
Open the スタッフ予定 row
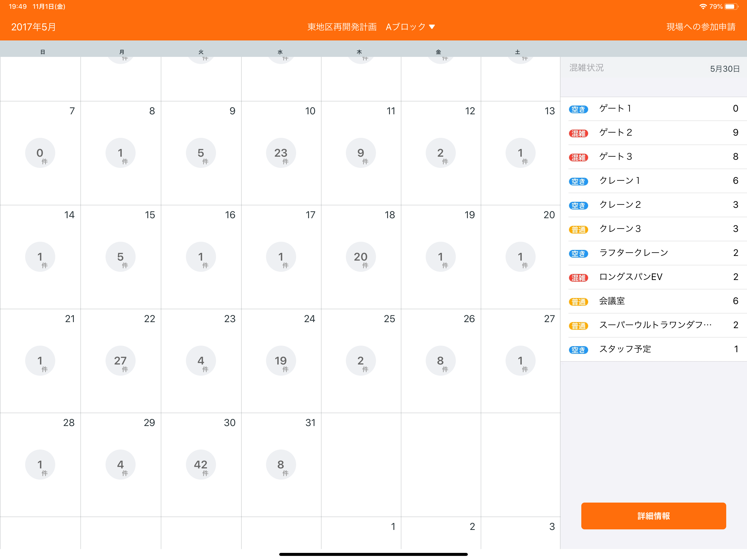click(653, 349)
